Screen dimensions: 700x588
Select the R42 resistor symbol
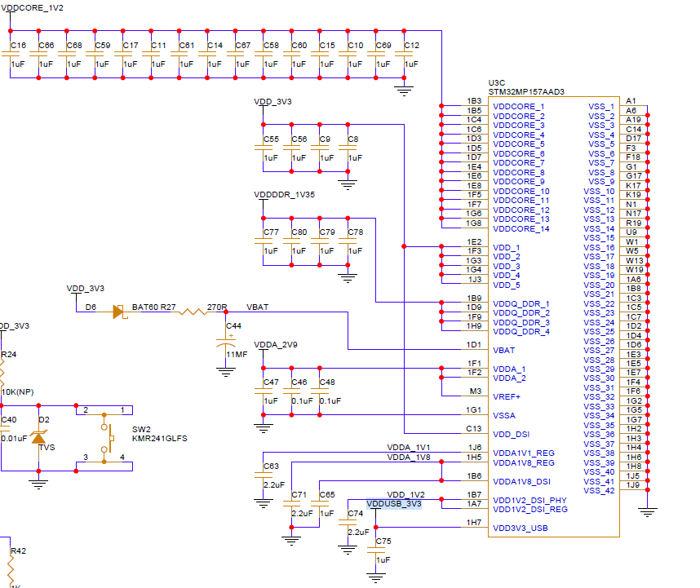[11, 571]
